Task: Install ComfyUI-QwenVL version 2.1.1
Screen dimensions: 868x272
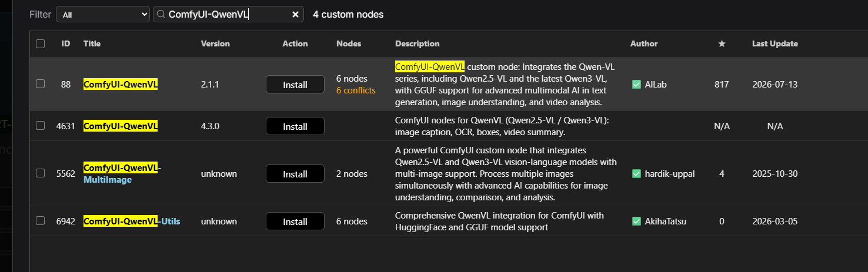Action: click(295, 85)
